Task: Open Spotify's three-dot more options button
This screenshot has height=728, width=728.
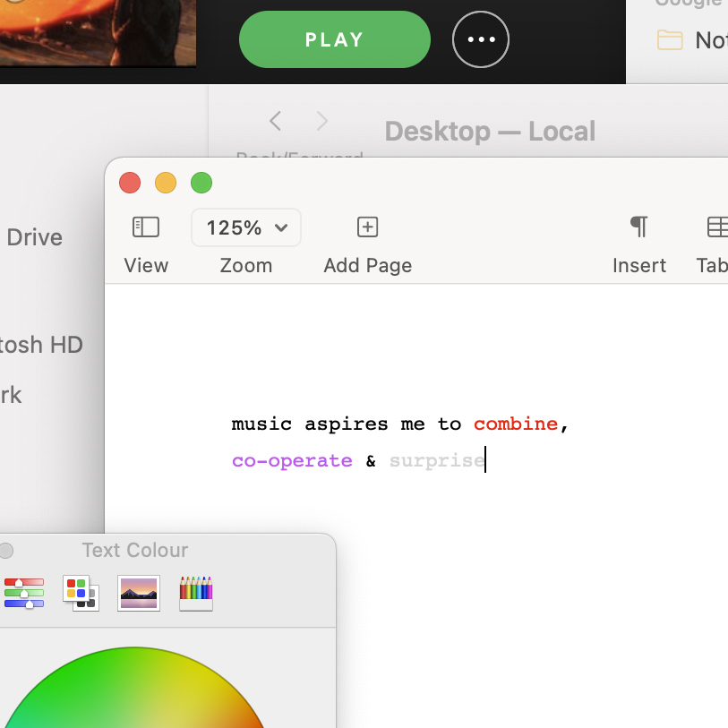Action: coord(481,39)
